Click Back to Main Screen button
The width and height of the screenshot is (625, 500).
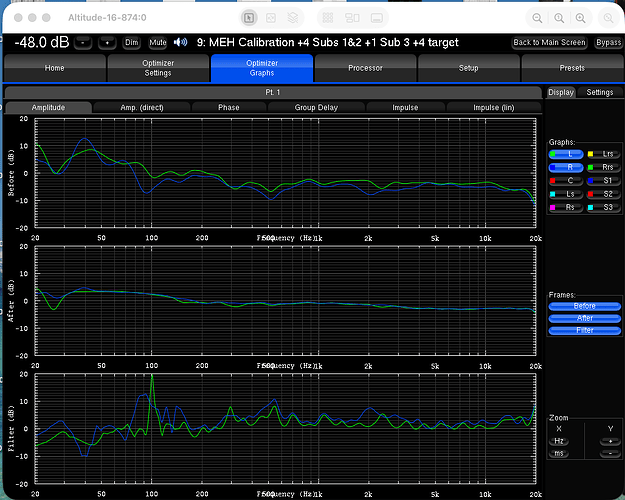click(549, 42)
